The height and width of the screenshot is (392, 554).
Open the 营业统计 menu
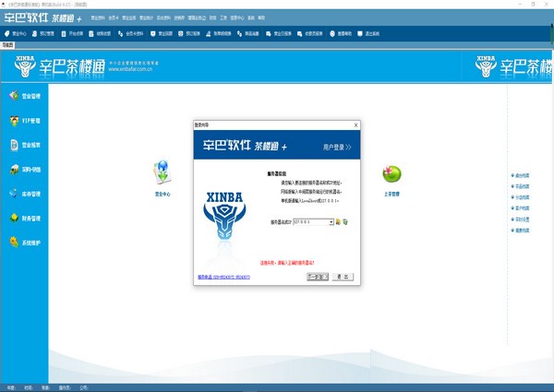(x=146, y=18)
